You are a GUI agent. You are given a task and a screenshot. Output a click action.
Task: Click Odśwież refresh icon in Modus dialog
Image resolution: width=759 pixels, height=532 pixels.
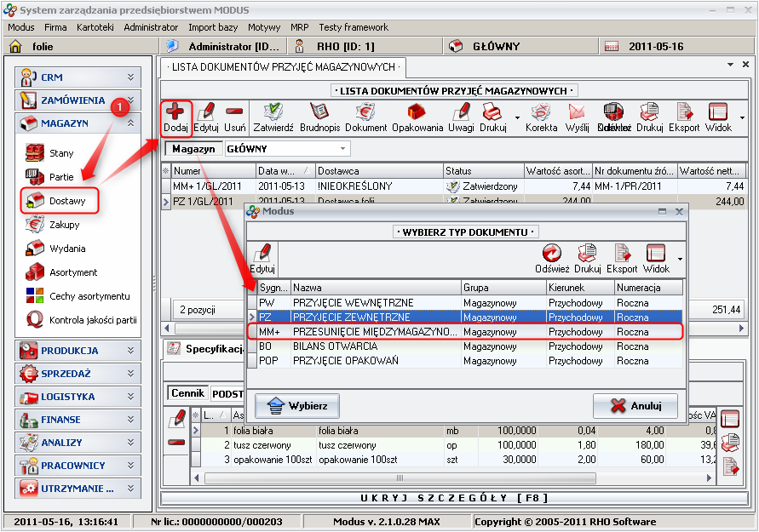pyautogui.click(x=552, y=254)
